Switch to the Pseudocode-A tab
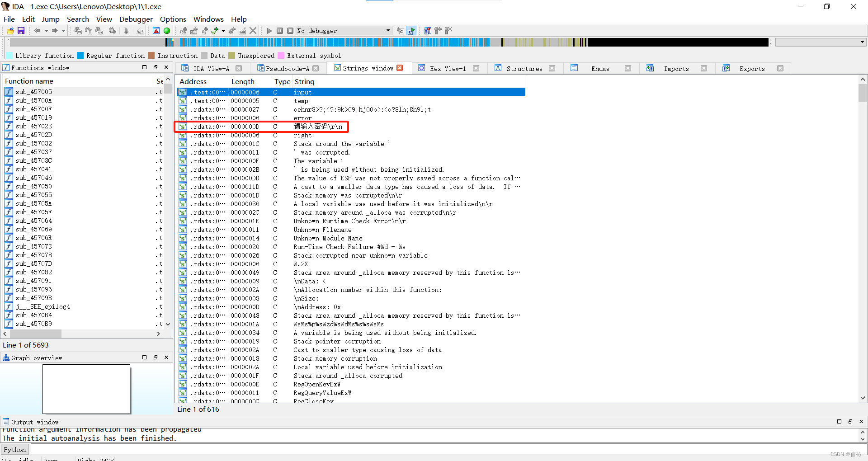This screenshot has width=868, height=461. click(x=288, y=68)
